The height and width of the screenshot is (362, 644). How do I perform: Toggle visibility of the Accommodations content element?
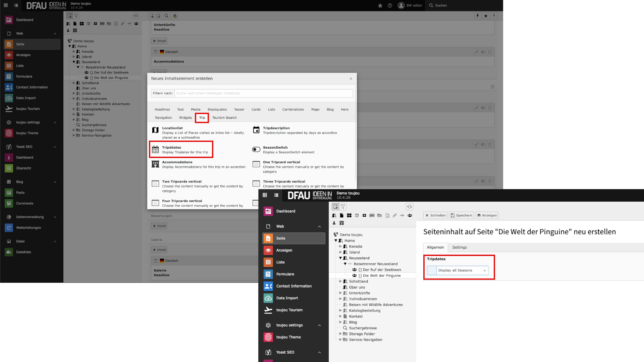(x=483, y=52)
